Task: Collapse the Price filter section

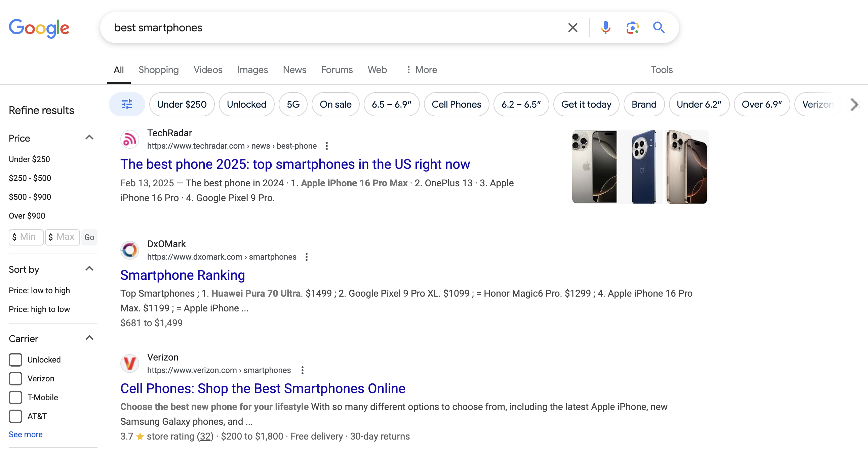Action: [89, 138]
